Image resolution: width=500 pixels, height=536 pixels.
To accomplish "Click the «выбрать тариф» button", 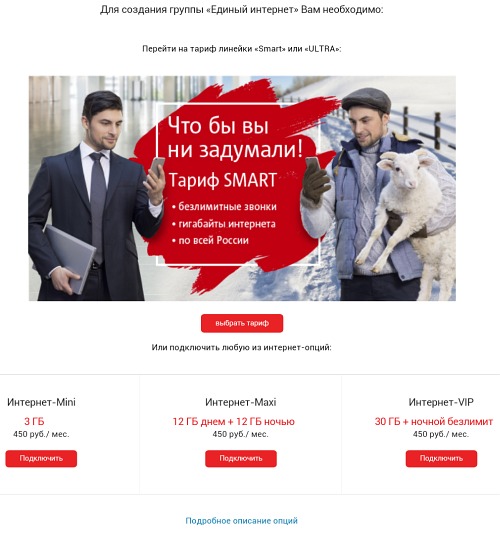I will (x=242, y=323).
